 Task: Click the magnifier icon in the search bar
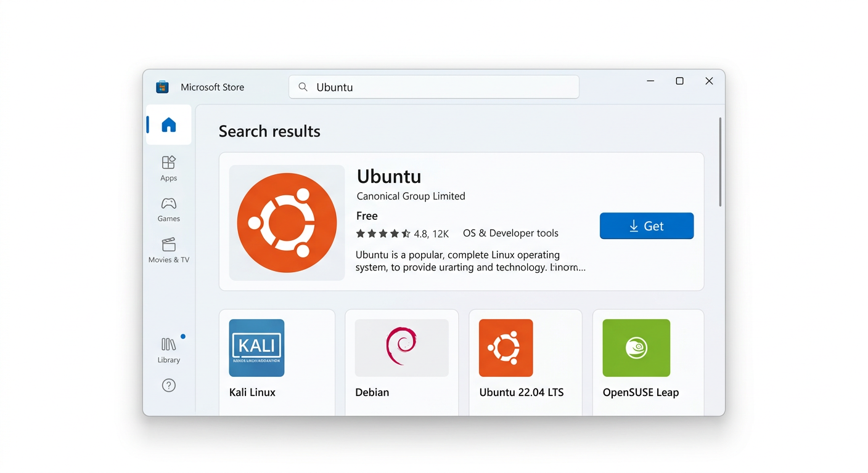[303, 87]
